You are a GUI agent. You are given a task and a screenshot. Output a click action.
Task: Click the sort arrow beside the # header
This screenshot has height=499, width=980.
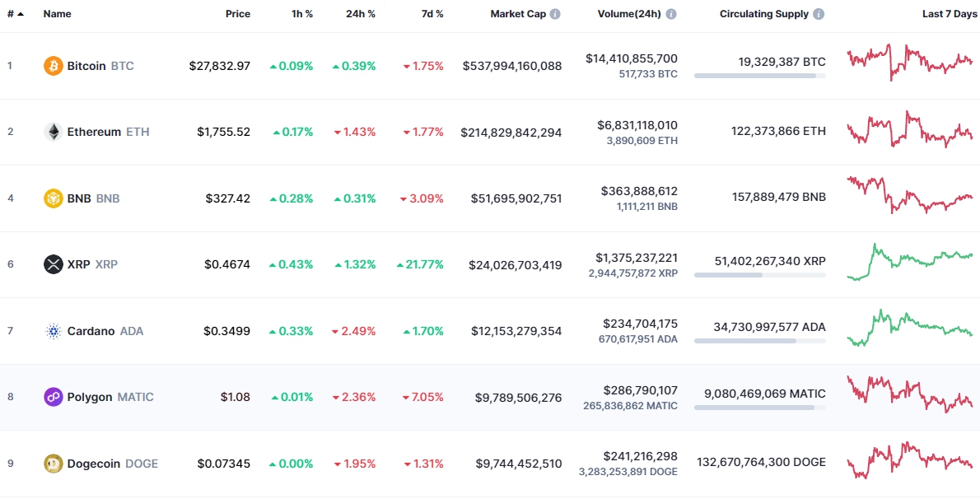(x=21, y=14)
